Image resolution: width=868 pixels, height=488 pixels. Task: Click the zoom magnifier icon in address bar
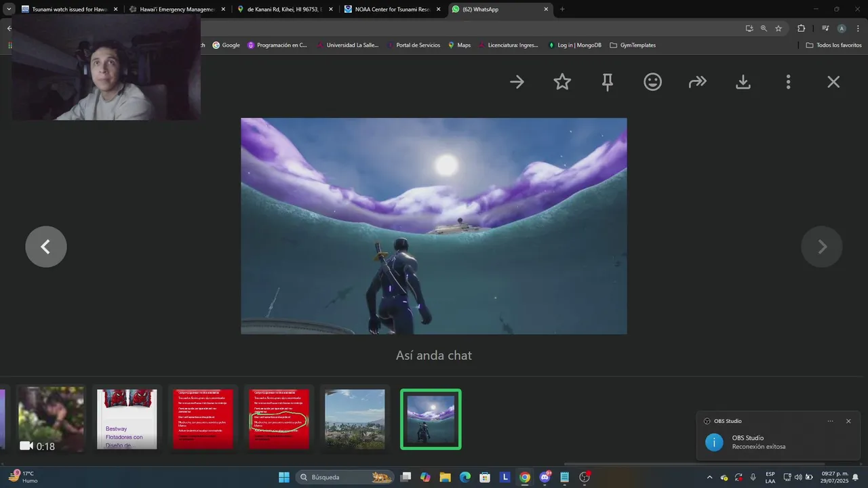764,28
